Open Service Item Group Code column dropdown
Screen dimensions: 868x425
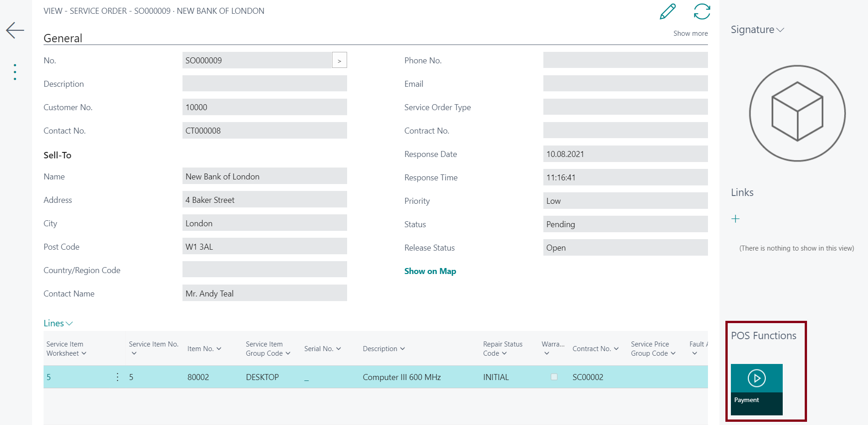coord(288,353)
